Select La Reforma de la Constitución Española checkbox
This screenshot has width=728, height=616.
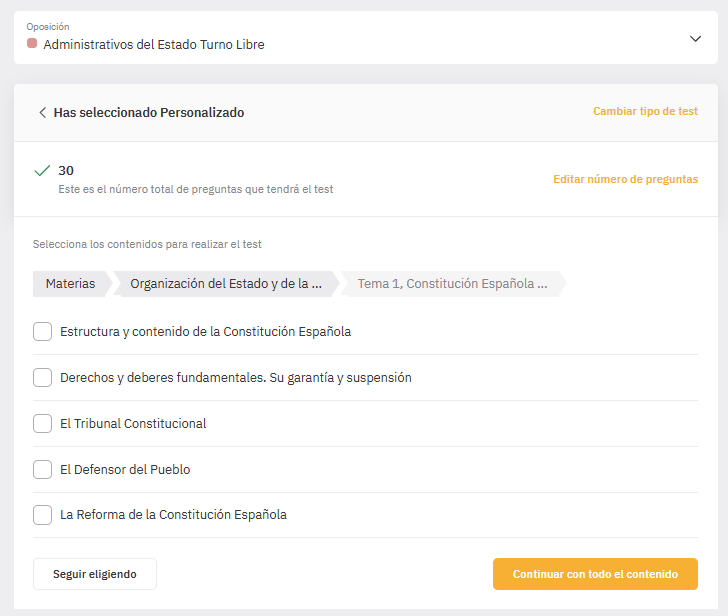pyautogui.click(x=42, y=515)
